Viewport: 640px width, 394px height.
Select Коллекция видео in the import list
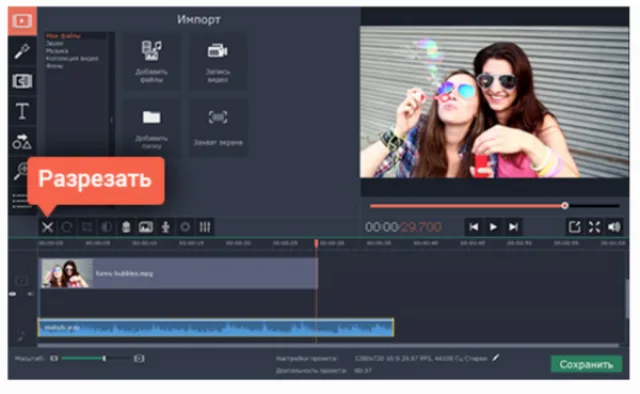point(72,58)
